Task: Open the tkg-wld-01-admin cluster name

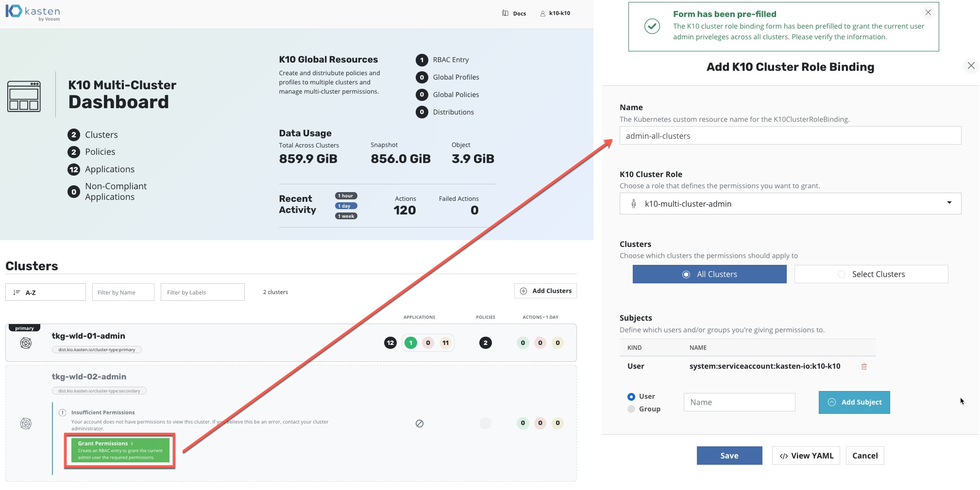Action: tap(88, 336)
